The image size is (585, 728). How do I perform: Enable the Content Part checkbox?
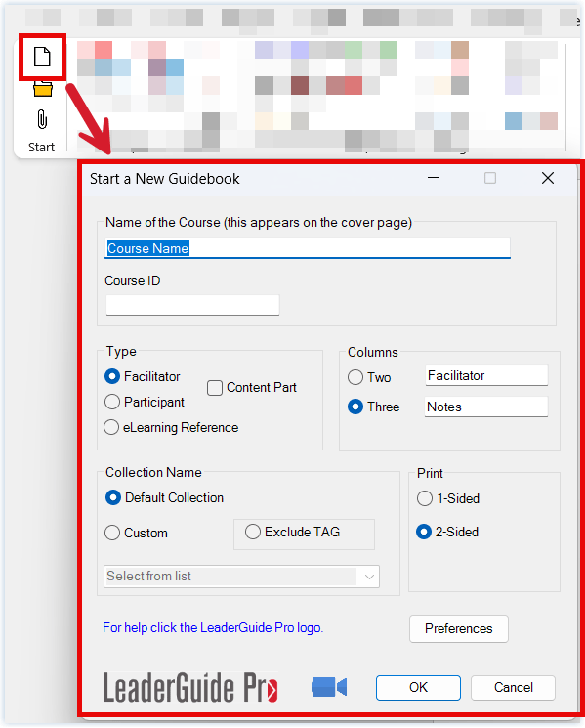tap(214, 388)
